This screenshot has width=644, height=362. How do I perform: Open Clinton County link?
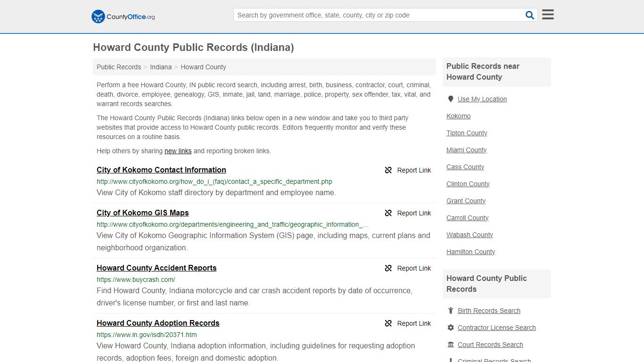click(x=468, y=184)
